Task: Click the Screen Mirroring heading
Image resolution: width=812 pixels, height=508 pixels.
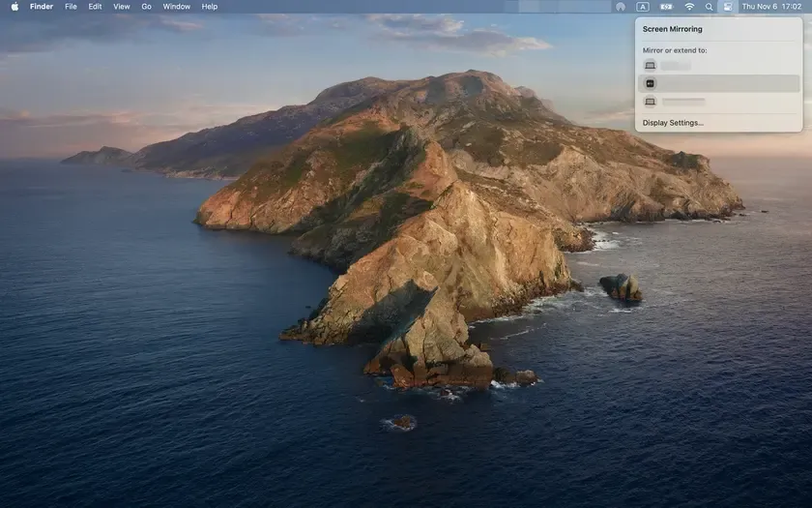Action: coord(672,29)
